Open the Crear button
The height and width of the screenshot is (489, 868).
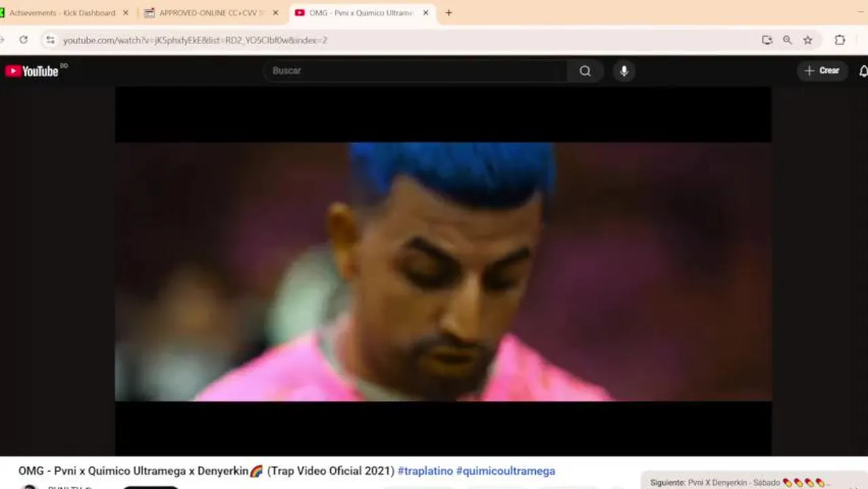822,71
